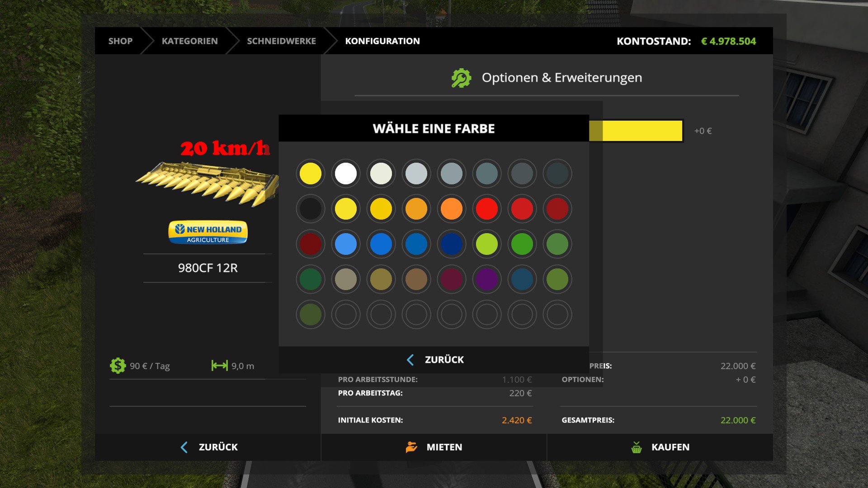Go to the SHOP breadcrumb
Image resolution: width=868 pixels, height=488 pixels.
tap(120, 41)
